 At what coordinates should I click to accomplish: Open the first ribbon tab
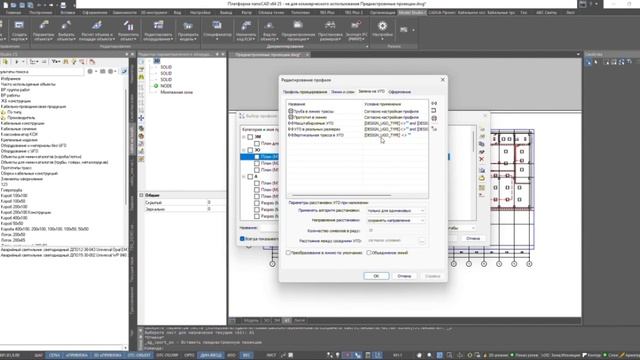[x=13, y=13]
